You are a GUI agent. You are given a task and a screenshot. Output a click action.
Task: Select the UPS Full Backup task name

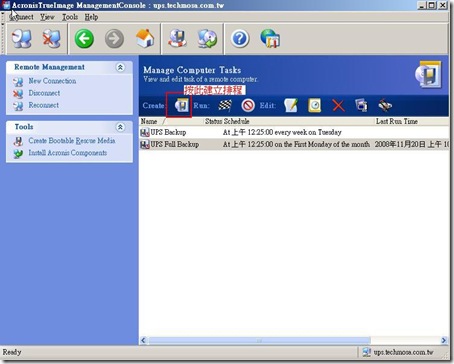(175, 144)
